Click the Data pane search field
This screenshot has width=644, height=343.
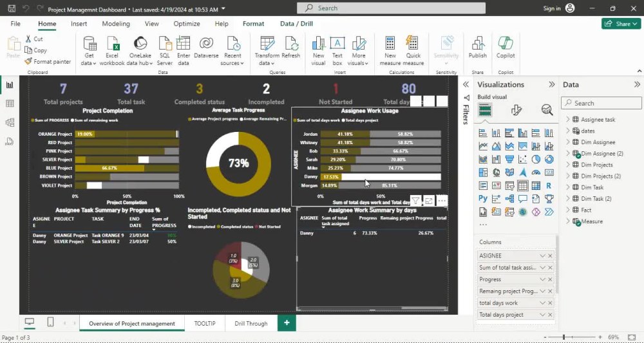coord(601,103)
